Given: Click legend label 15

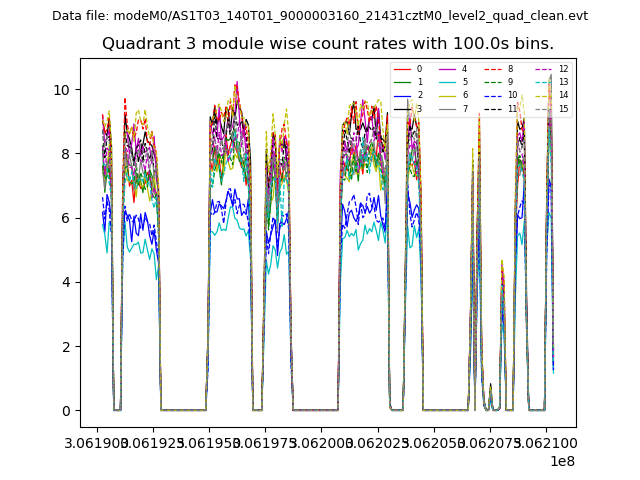Looking at the screenshot, I should point(563,108).
